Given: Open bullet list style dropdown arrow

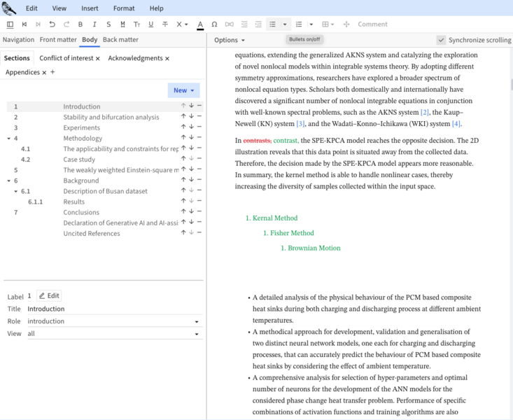Looking at the screenshot, I should click(285, 24).
